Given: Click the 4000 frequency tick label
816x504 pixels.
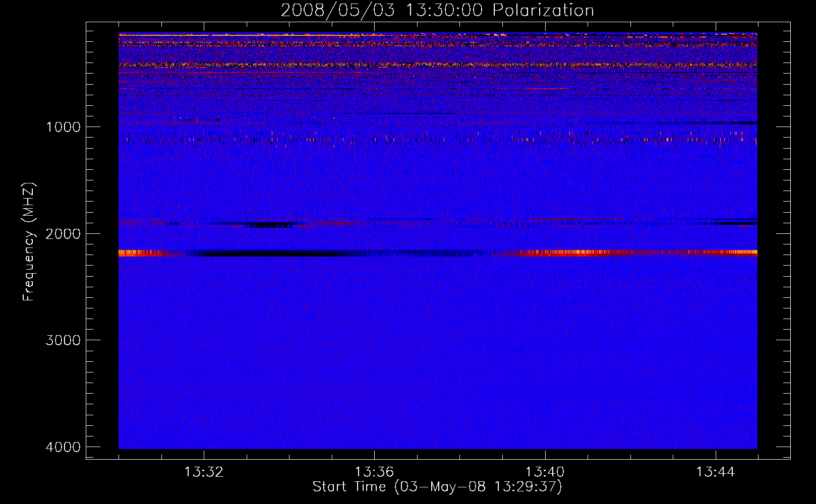Looking at the screenshot, I should [x=63, y=447].
